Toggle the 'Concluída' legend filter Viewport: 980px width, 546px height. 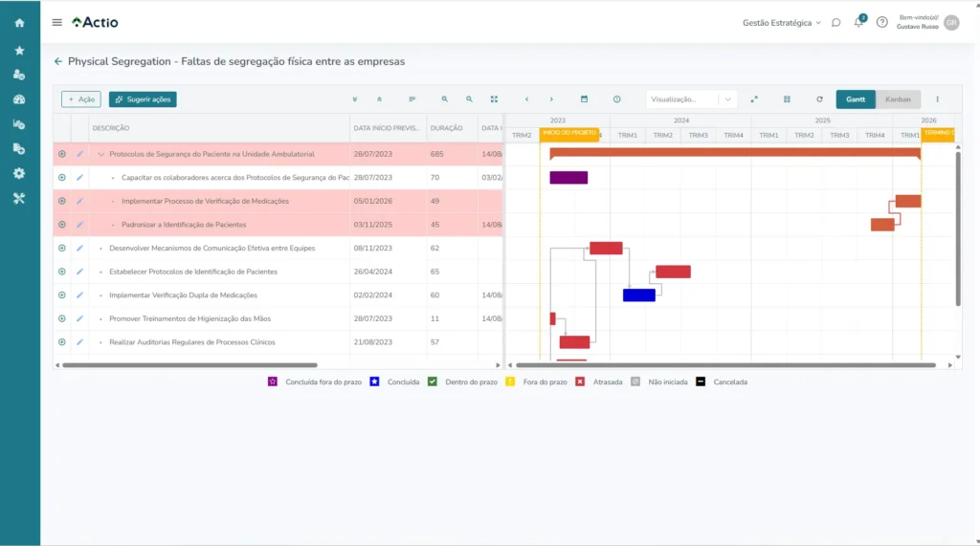click(374, 382)
